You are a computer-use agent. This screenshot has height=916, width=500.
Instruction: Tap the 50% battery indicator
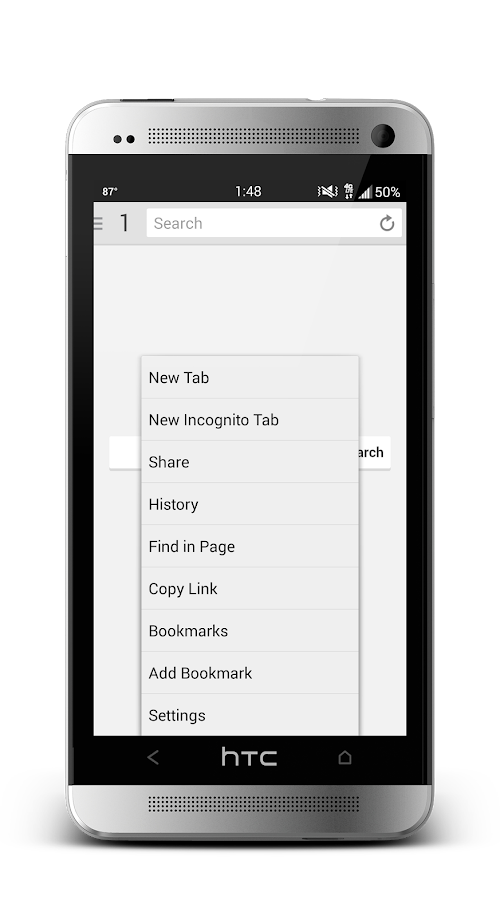387,192
